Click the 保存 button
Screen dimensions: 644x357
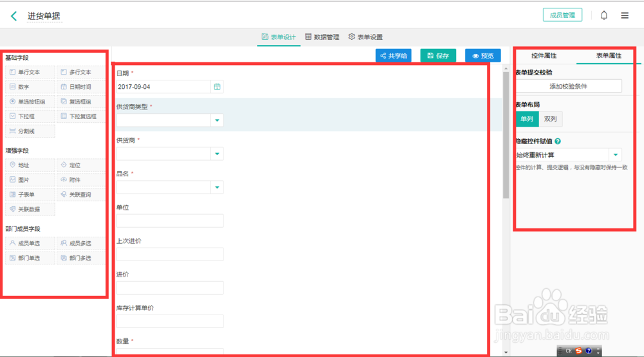point(438,56)
